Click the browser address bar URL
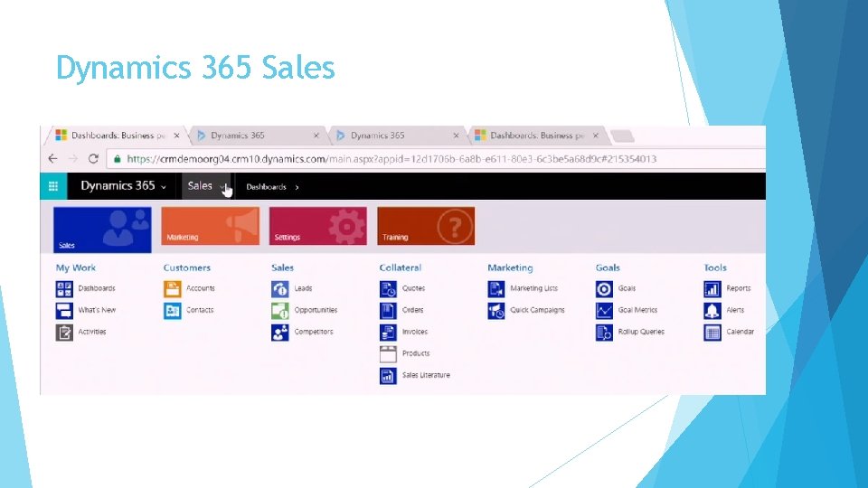The image size is (868, 488). [392, 159]
